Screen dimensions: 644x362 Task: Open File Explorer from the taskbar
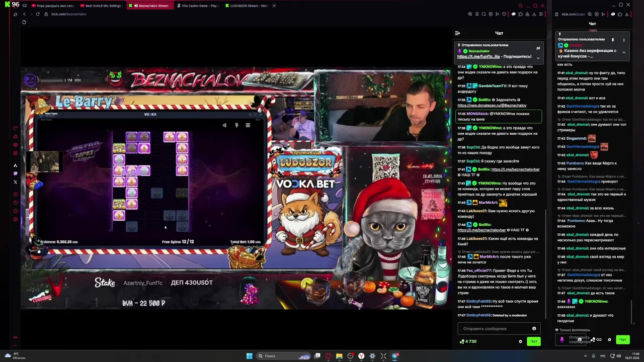pyautogui.click(x=339, y=356)
